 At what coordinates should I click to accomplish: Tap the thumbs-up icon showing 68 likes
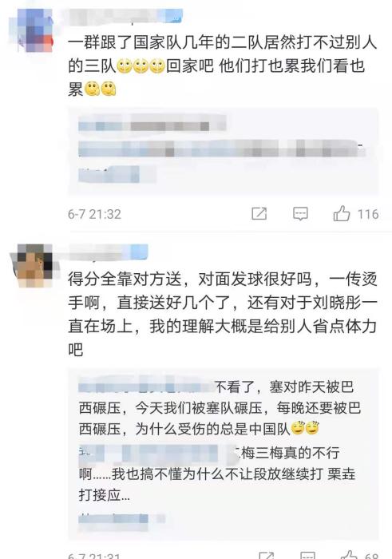(349, 556)
